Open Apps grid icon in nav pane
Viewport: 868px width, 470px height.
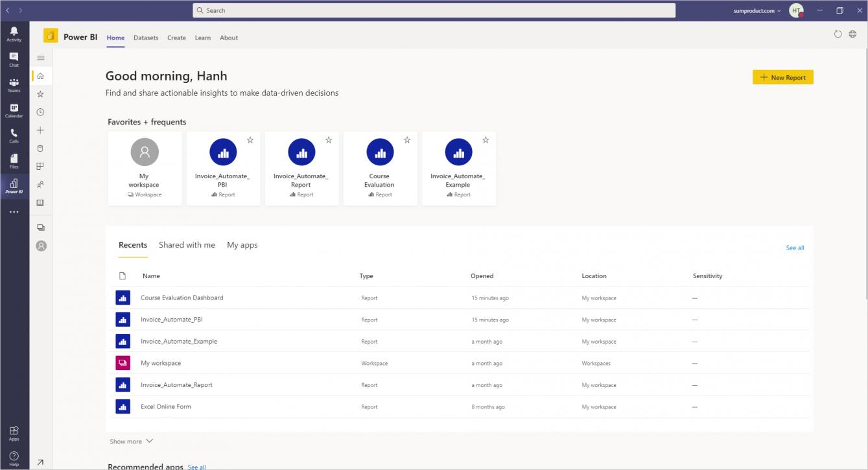click(41, 167)
